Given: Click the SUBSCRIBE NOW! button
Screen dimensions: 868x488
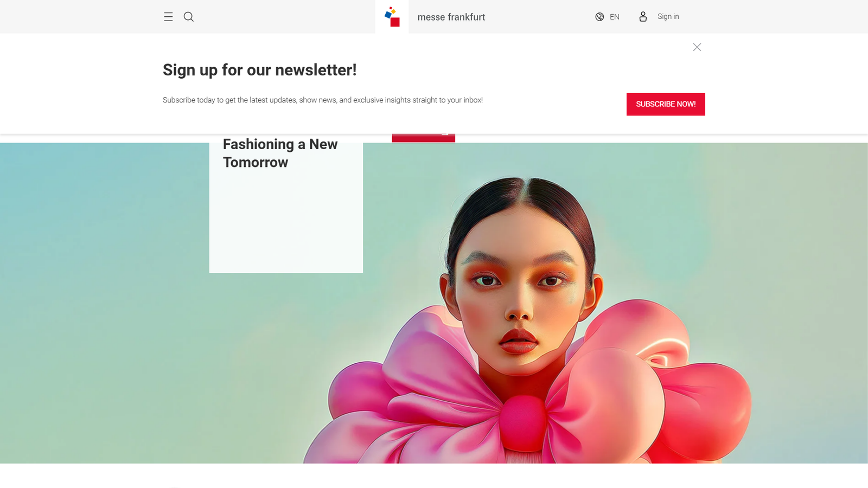Looking at the screenshot, I should (x=666, y=104).
